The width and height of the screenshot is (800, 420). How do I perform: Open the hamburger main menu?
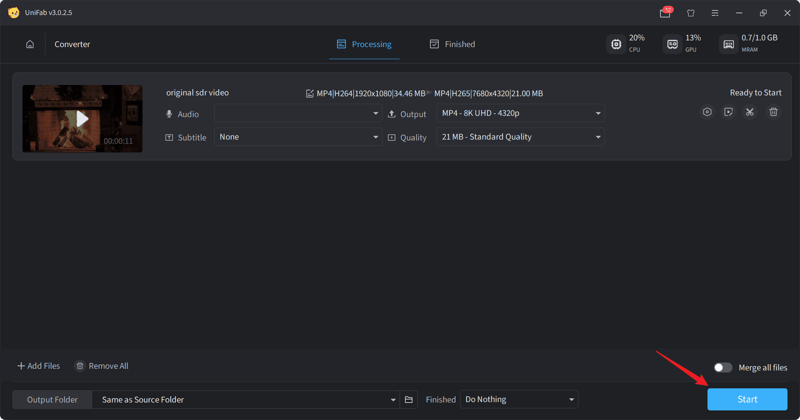click(x=715, y=13)
